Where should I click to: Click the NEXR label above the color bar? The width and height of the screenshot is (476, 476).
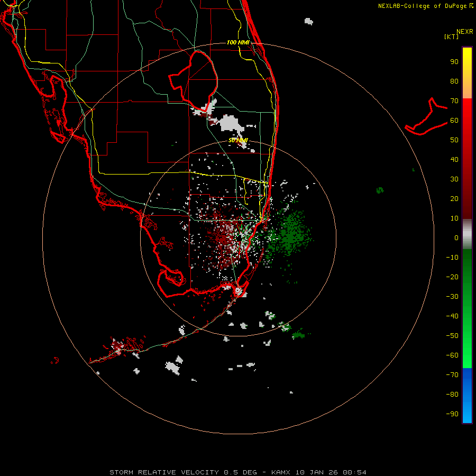click(x=465, y=32)
